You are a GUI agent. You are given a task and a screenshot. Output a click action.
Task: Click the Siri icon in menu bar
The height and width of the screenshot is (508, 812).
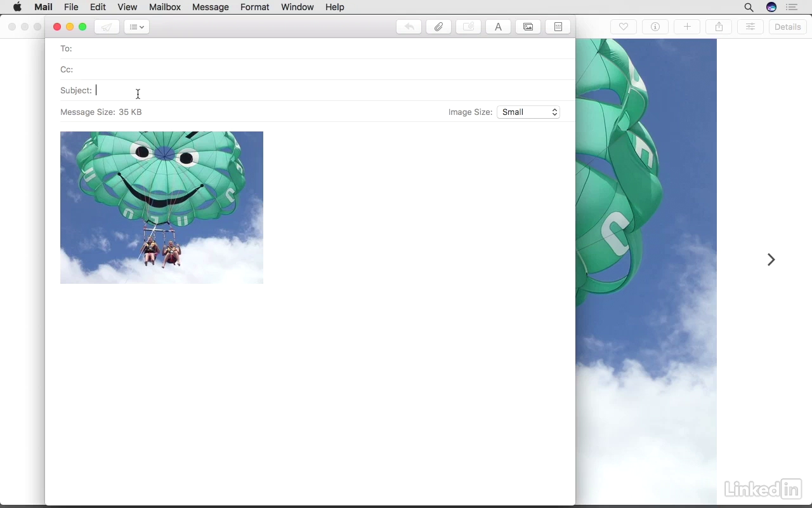tap(771, 7)
